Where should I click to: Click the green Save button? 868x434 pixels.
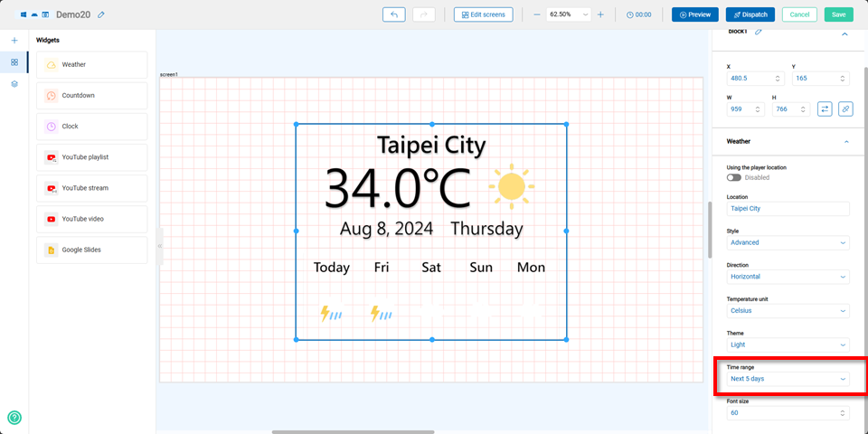pos(838,14)
